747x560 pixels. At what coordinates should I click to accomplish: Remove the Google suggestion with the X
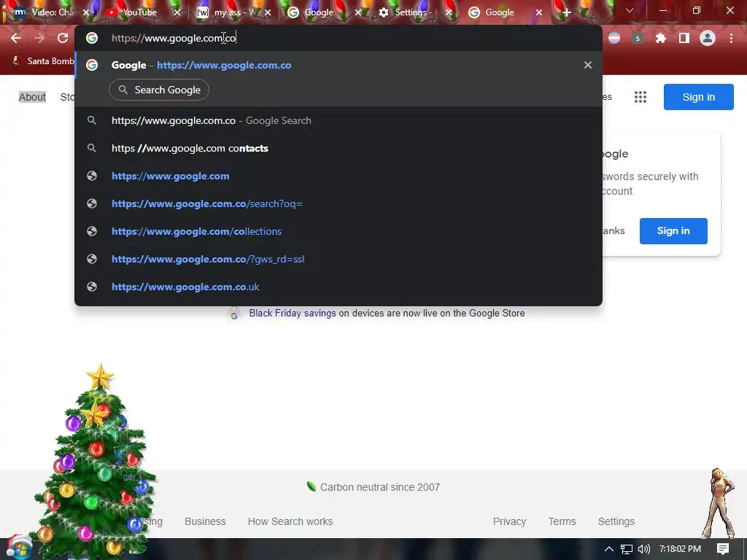tap(588, 65)
